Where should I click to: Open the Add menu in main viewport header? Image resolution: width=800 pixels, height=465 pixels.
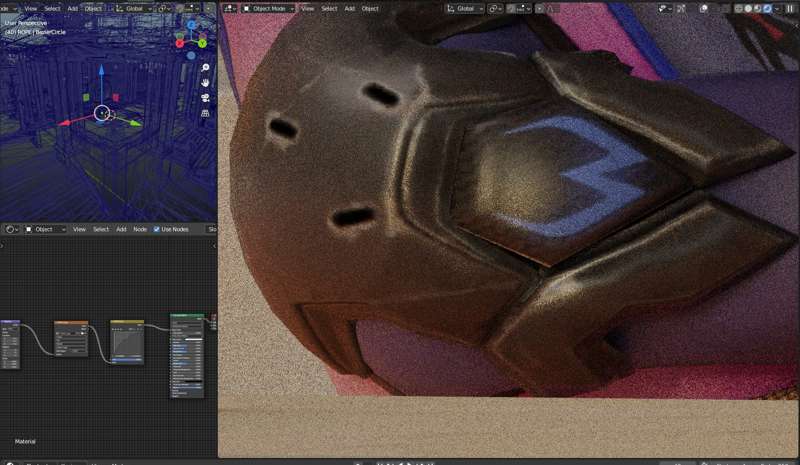349,9
